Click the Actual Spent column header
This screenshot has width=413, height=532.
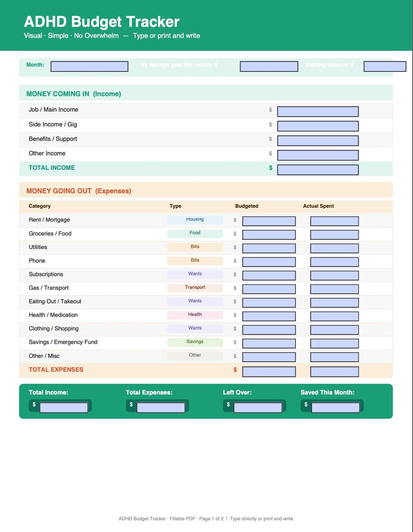click(318, 206)
